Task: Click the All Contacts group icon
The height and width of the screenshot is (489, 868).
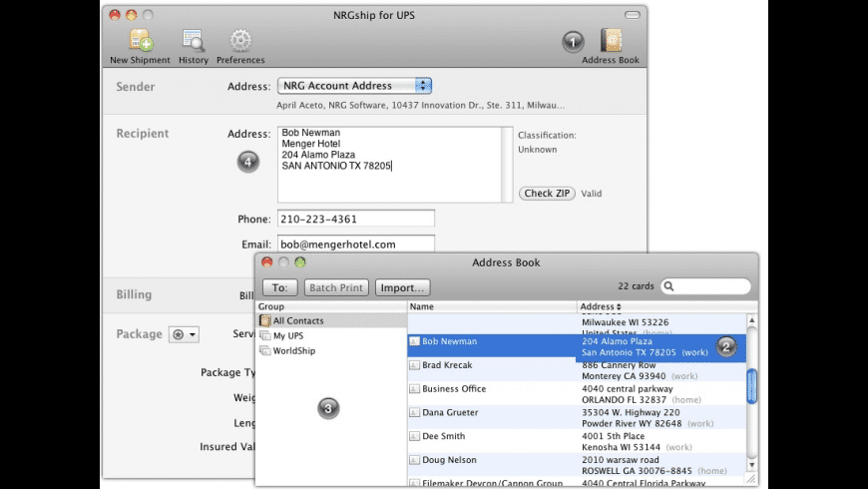Action: [265, 320]
